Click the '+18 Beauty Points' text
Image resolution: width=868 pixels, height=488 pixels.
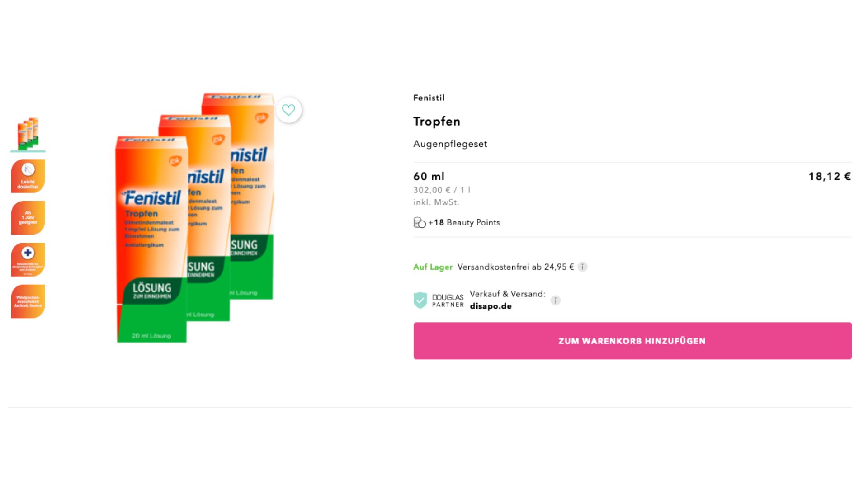464,222
